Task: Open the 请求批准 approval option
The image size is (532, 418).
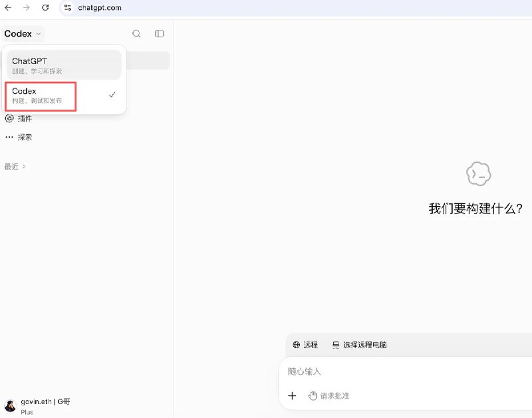Action: pos(329,395)
